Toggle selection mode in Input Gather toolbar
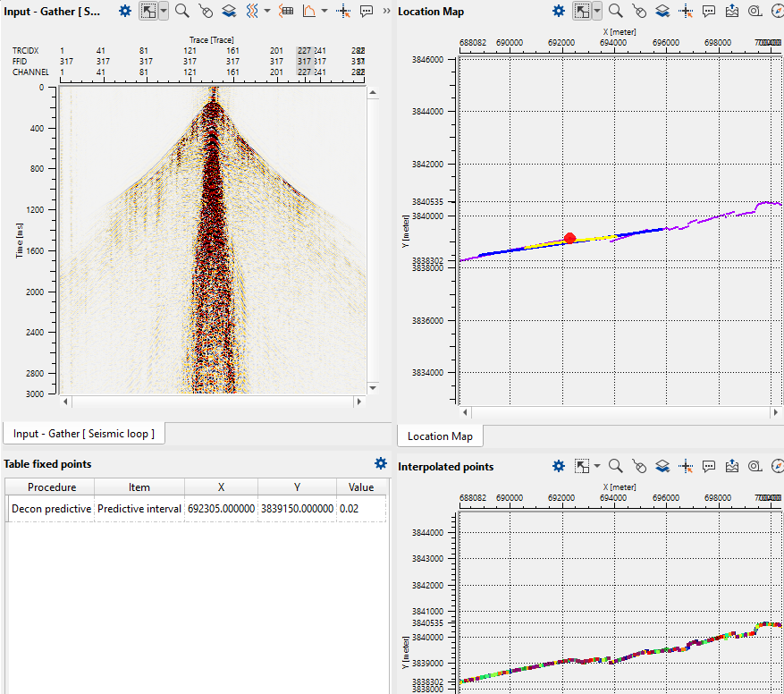This screenshot has height=694, width=784. (x=148, y=12)
